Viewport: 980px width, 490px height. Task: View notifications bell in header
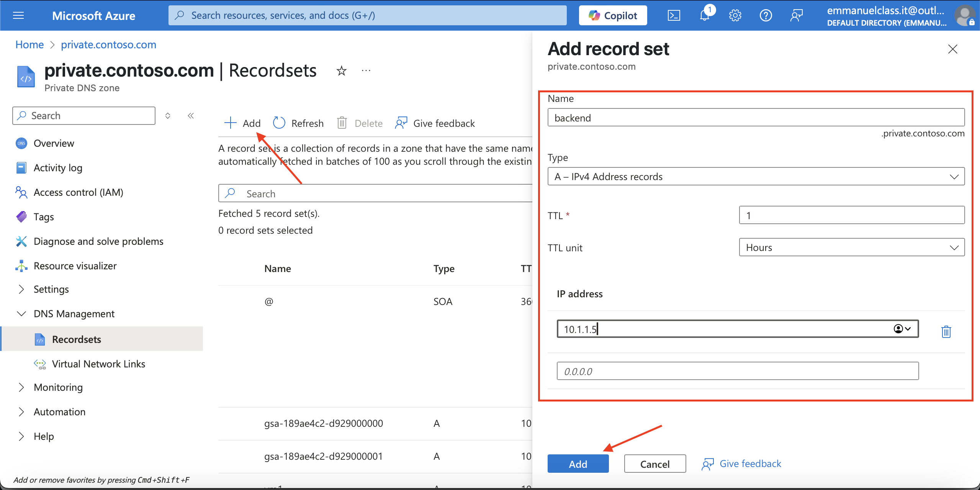(705, 15)
